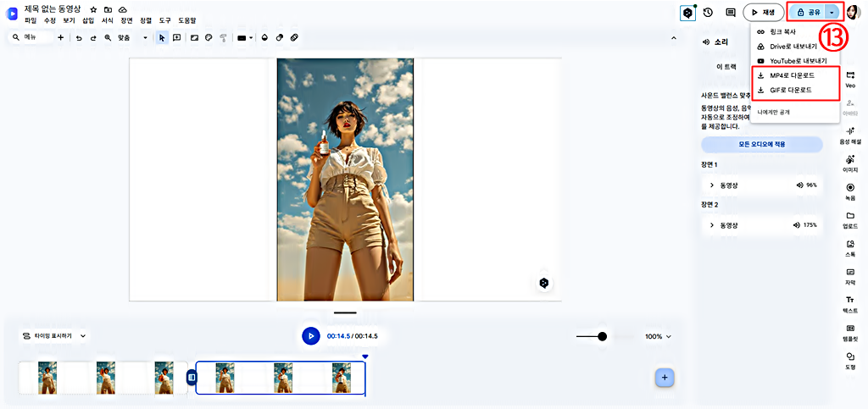This screenshot has height=409, width=868.
Task: Click the zoom magnifier icon
Action: coord(108,37)
